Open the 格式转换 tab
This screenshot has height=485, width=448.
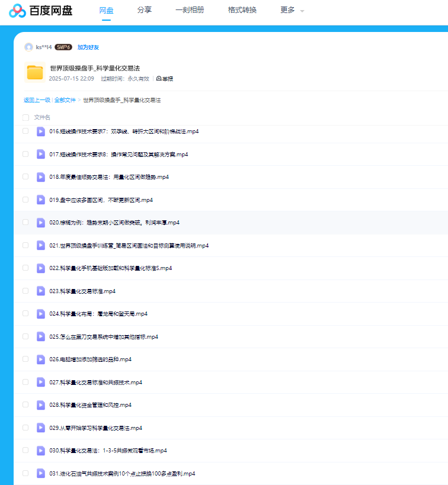242,10
